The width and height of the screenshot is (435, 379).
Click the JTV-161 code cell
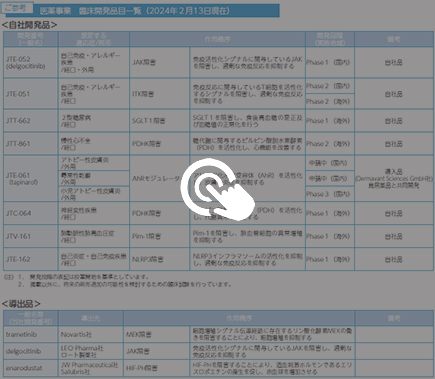[x=31, y=236]
